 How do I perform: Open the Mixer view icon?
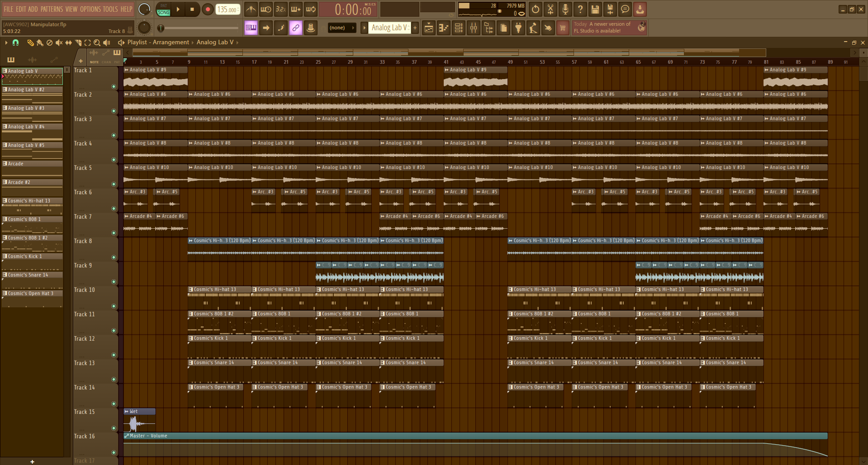coord(474,28)
